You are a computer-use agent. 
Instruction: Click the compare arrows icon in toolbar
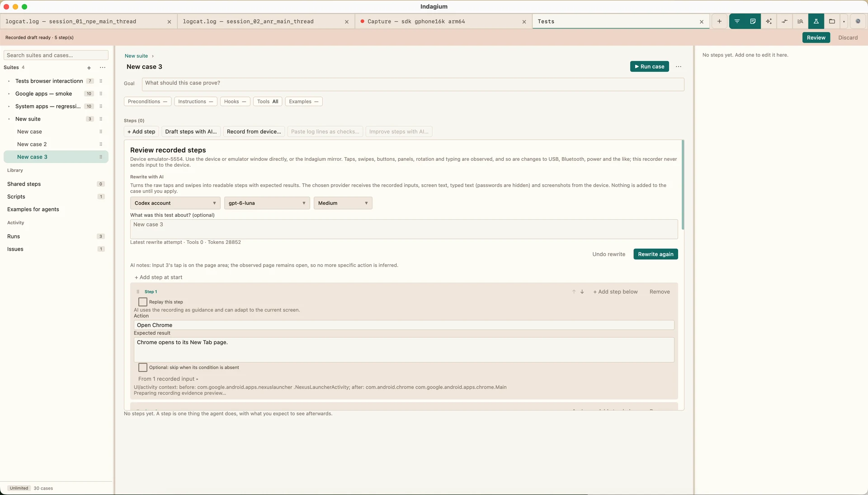tap(784, 21)
